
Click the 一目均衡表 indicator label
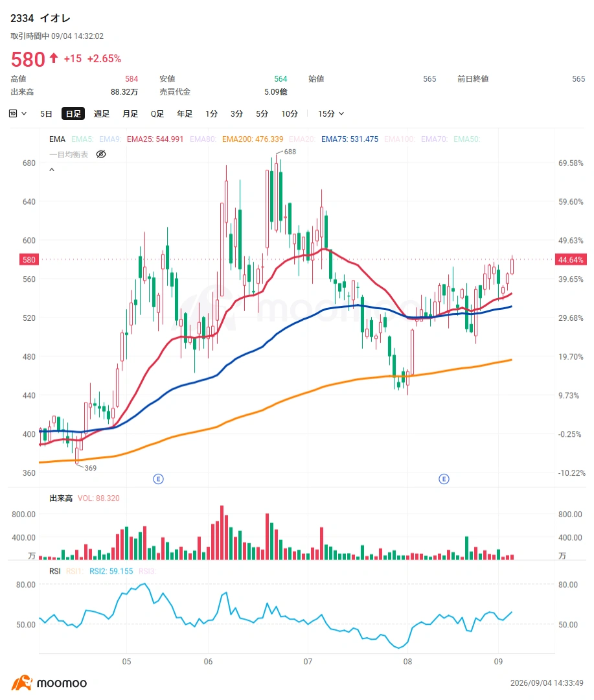click(69, 154)
